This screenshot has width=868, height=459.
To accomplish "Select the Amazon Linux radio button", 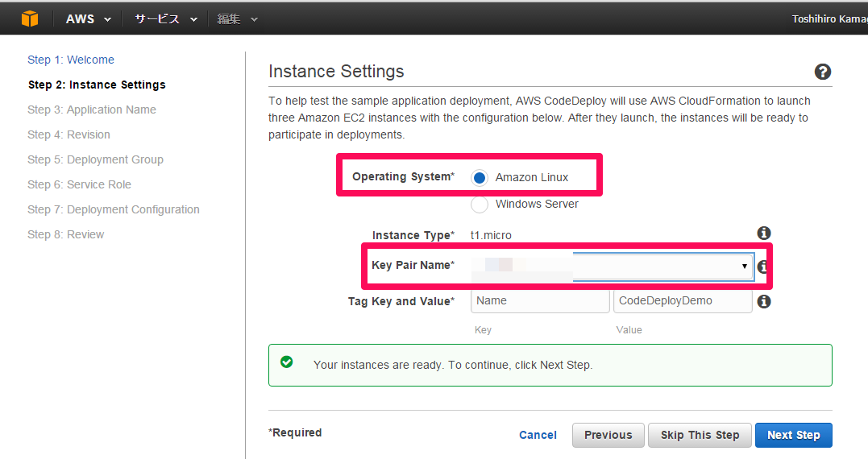I will coord(480,177).
